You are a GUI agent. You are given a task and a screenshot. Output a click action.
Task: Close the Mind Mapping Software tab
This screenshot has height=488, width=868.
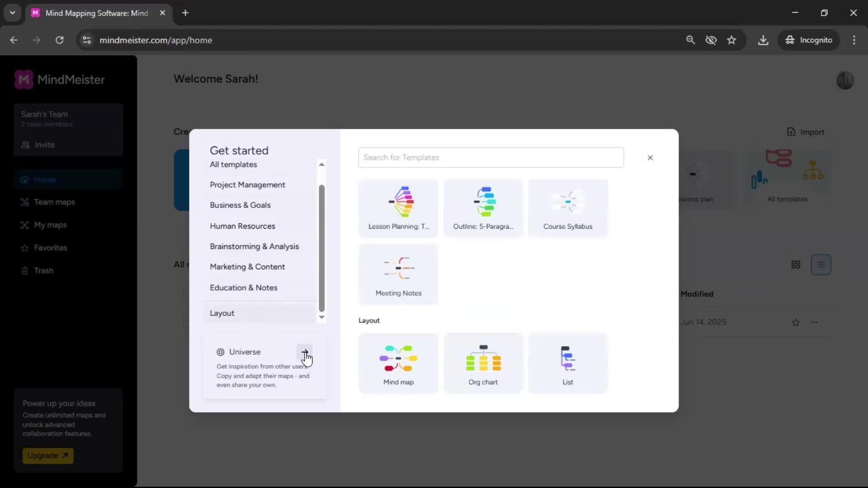[162, 13]
